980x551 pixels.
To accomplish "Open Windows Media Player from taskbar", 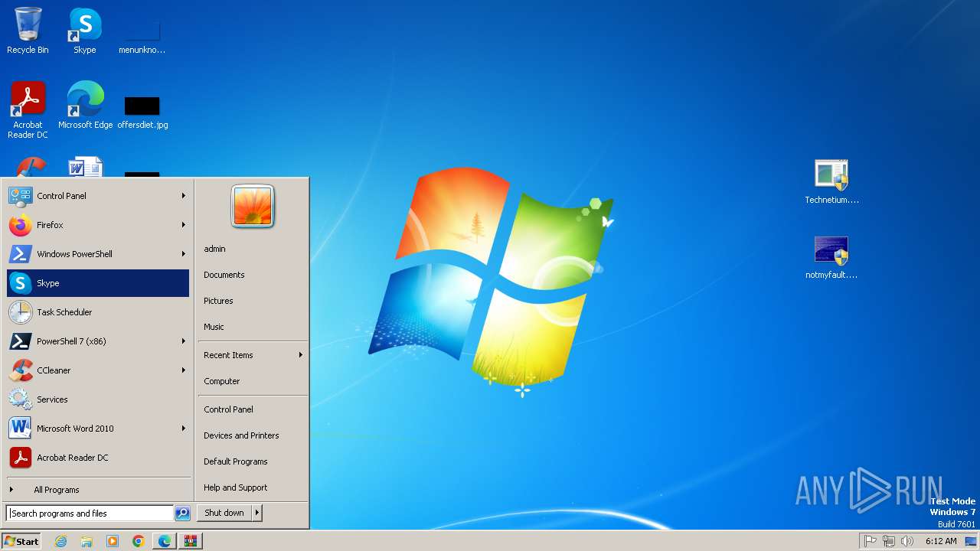I will (x=113, y=541).
